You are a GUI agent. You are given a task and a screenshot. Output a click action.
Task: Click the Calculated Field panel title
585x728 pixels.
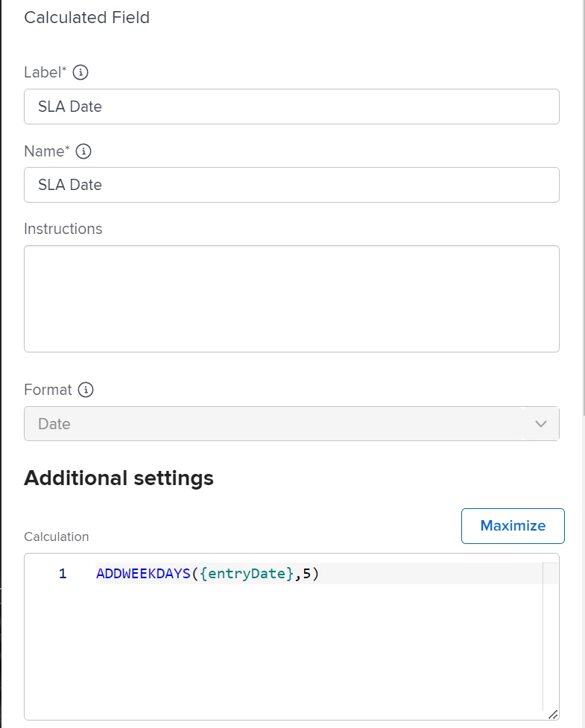coord(86,18)
